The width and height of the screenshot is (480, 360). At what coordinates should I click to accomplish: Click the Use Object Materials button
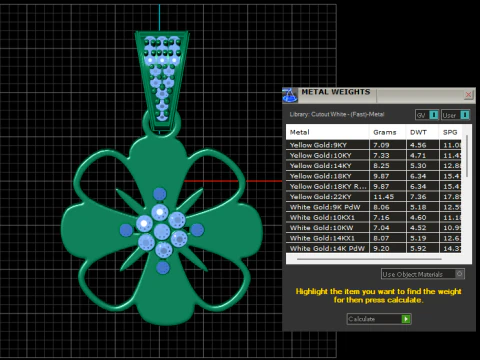[x=423, y=274]
